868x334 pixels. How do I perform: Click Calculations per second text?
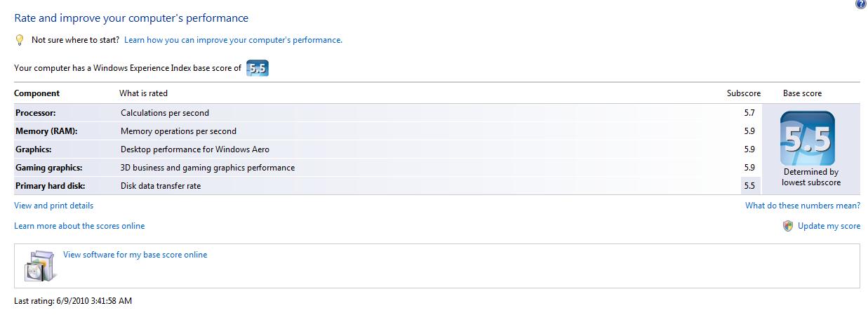coord(165,113)
